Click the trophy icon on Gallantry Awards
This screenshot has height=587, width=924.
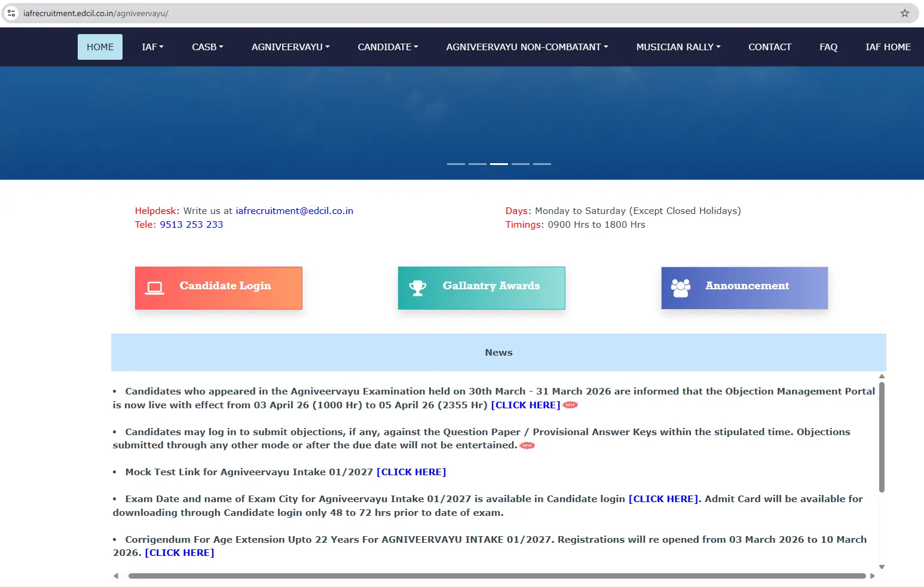[417, 288]
